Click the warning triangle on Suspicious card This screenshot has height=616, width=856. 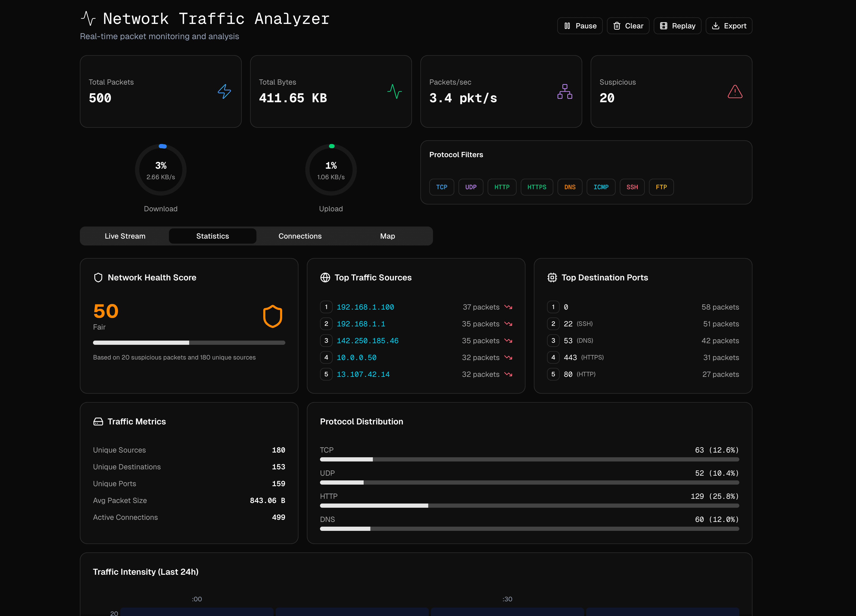(x=735, y=92)
